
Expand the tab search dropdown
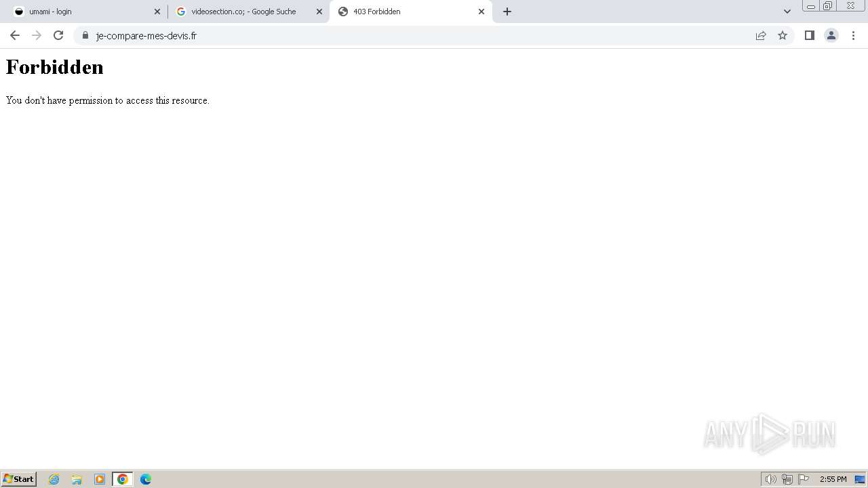click(787, 12)
